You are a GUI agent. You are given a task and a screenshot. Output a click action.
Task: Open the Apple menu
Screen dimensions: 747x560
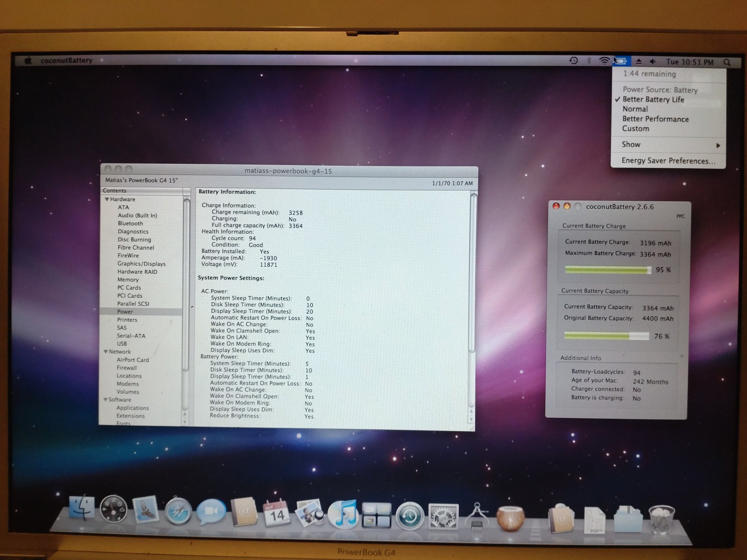tap(28, 60)
